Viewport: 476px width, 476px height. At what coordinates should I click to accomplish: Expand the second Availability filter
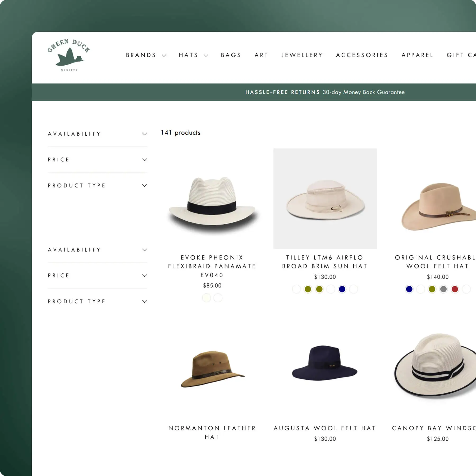[97, 250]
